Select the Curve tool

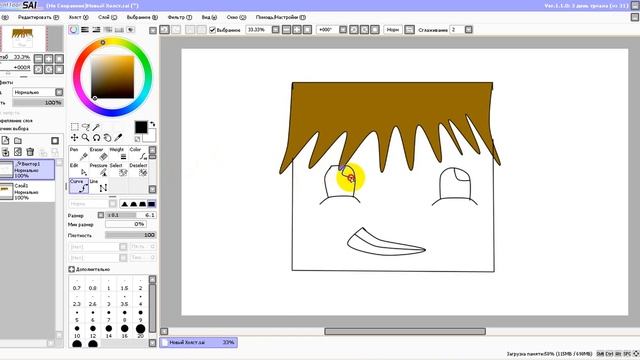(x=78, y=186)
